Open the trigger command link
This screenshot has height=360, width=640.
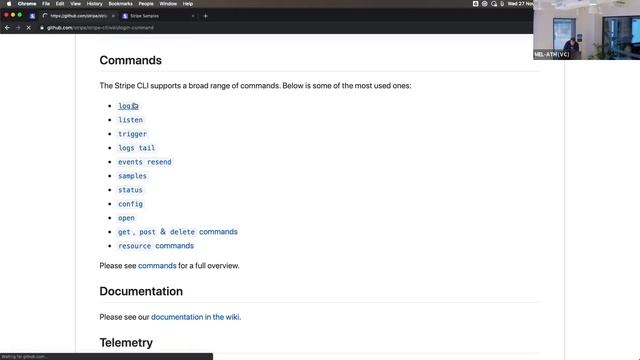(132, 134)
